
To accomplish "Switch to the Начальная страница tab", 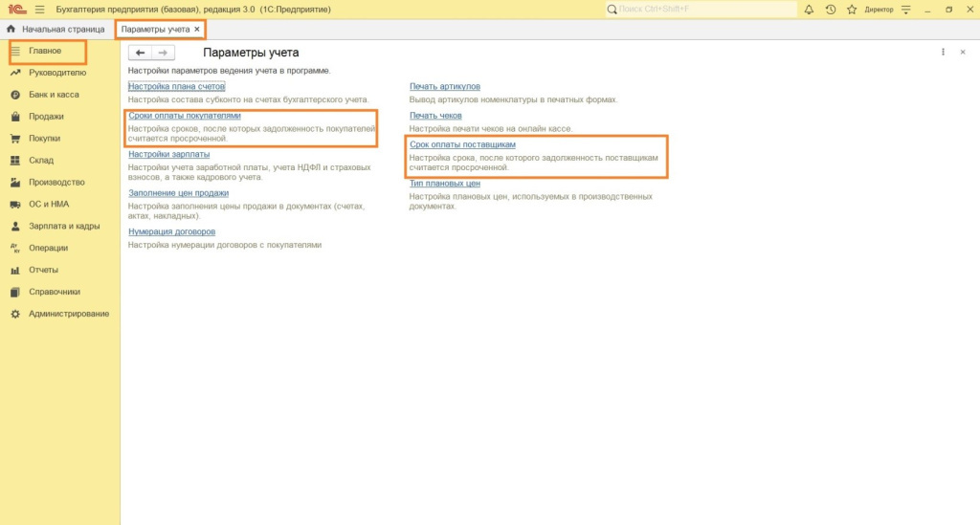I will [62, 30].
